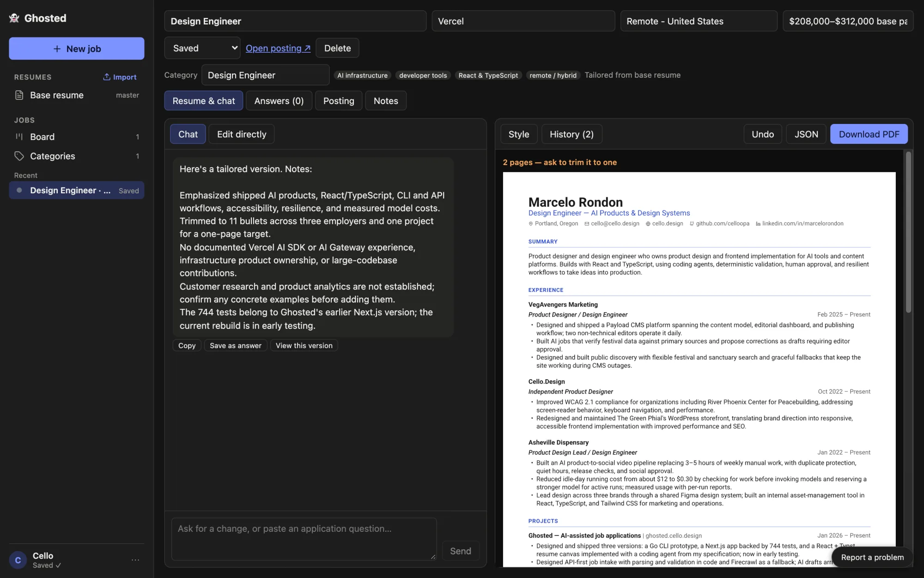Screen dimensions: 924x578
Task: Click the company field Vercel
Action: click(523, 21)
